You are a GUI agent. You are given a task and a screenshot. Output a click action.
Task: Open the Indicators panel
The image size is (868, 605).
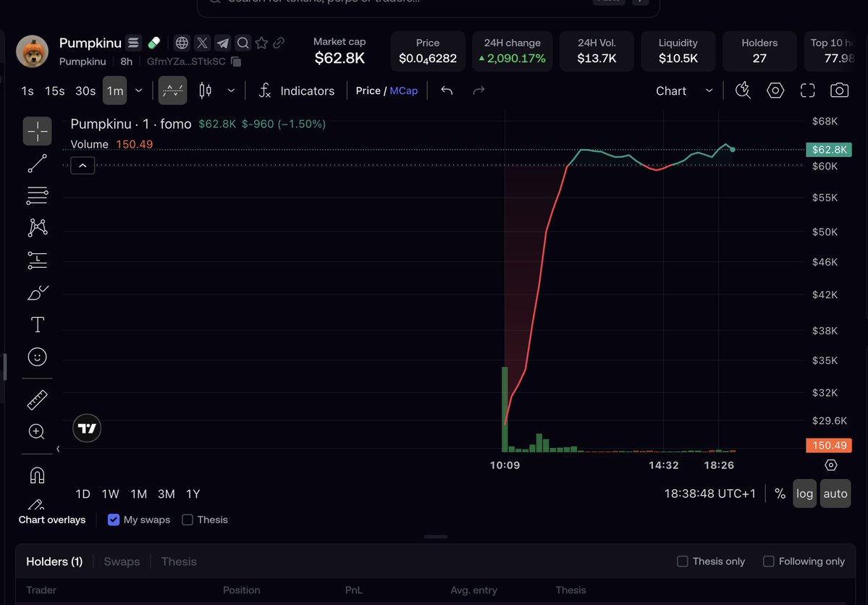[296, 90]
